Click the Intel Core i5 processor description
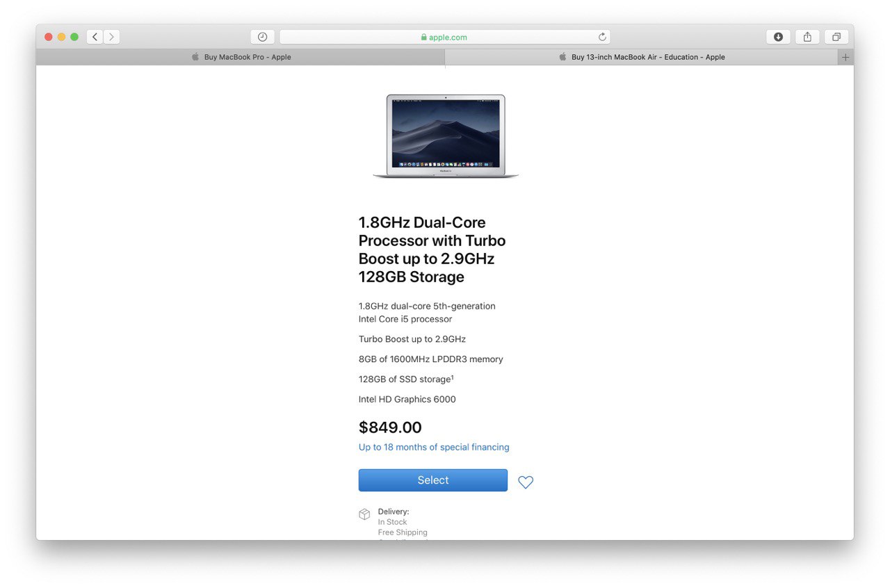 (427, 313)
